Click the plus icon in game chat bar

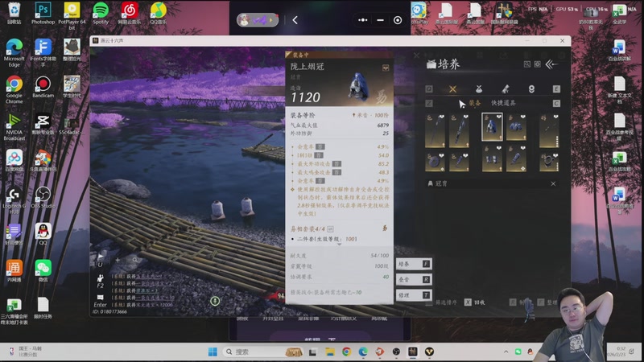(118, 260)
